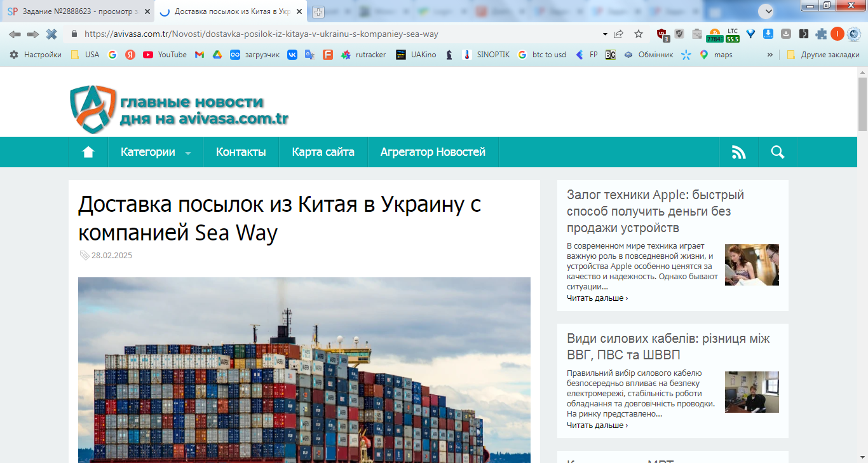Viewport: 868px width, 463px height.
Task: Click the article title about Sea Way
Action: click(280, 219)
